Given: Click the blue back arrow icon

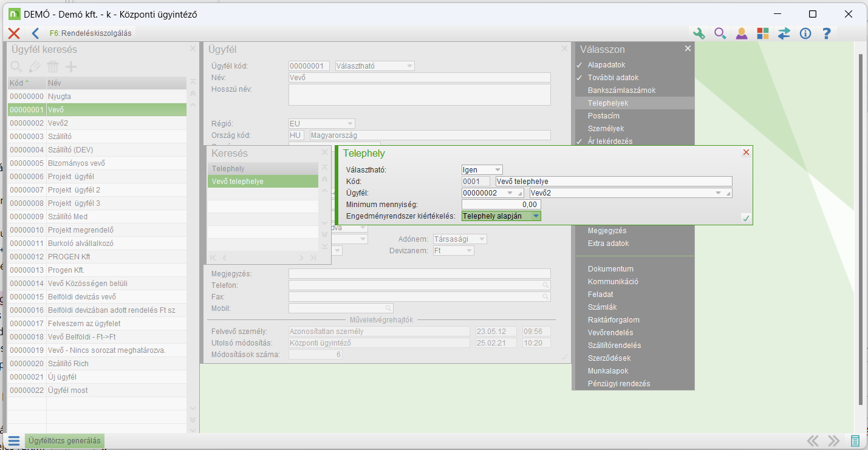Looking at the screenshot, I should point(35,33).
